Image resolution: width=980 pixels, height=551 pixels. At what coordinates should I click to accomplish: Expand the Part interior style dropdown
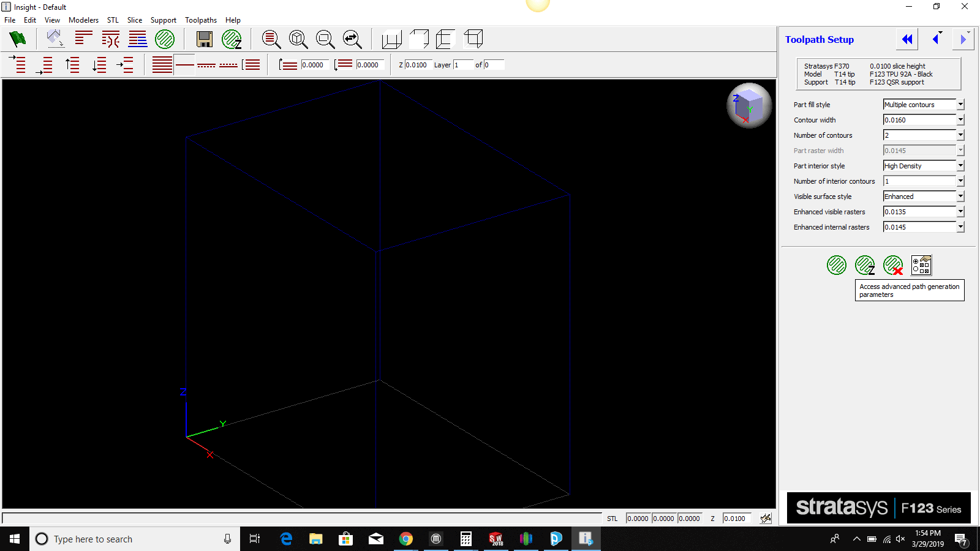pos(959,165)
